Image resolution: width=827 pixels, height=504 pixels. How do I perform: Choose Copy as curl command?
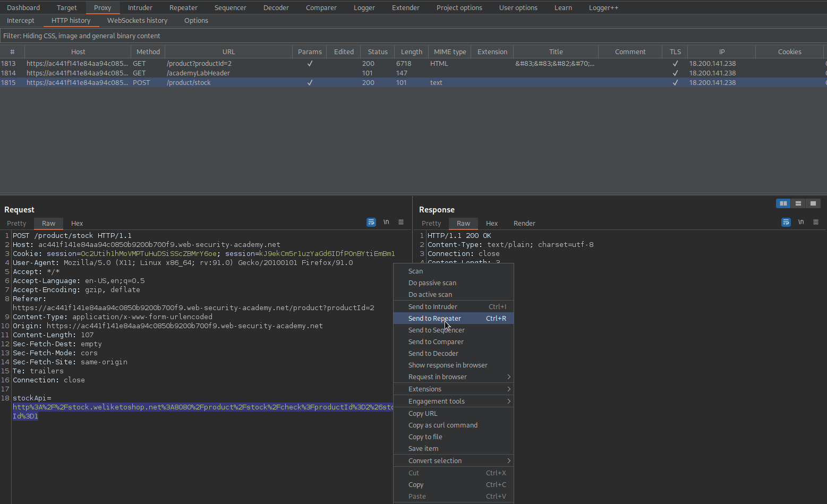tap(454, 425)
